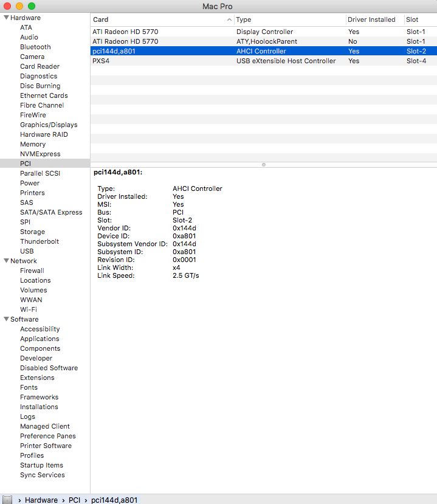This screenshot has height=504, width=437.
Task: Open Diagnostics in the sidebar
Action: click(38, 76)
